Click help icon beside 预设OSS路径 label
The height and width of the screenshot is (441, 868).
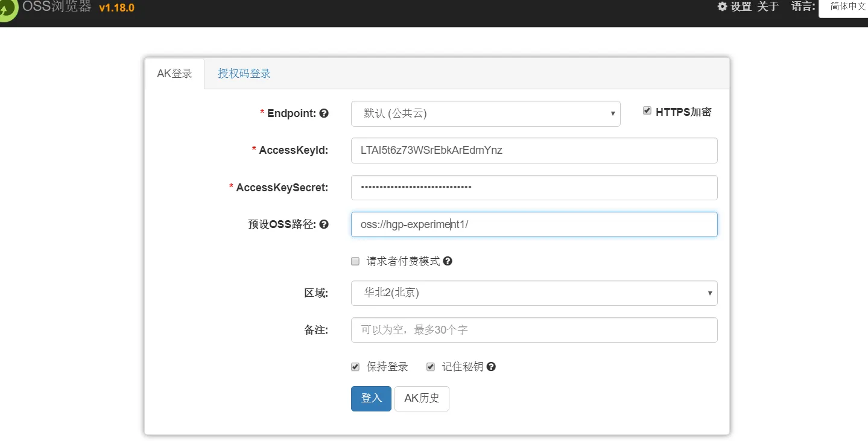324,224
